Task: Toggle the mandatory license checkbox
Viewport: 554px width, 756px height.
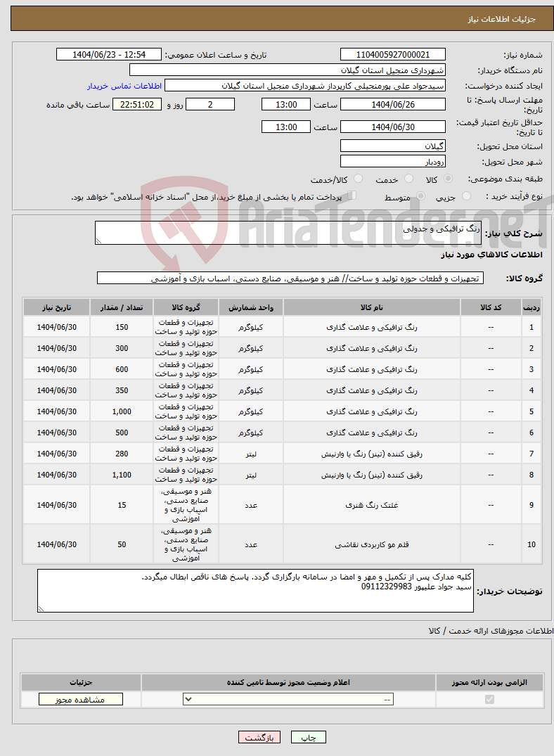Action: (489, 699)
